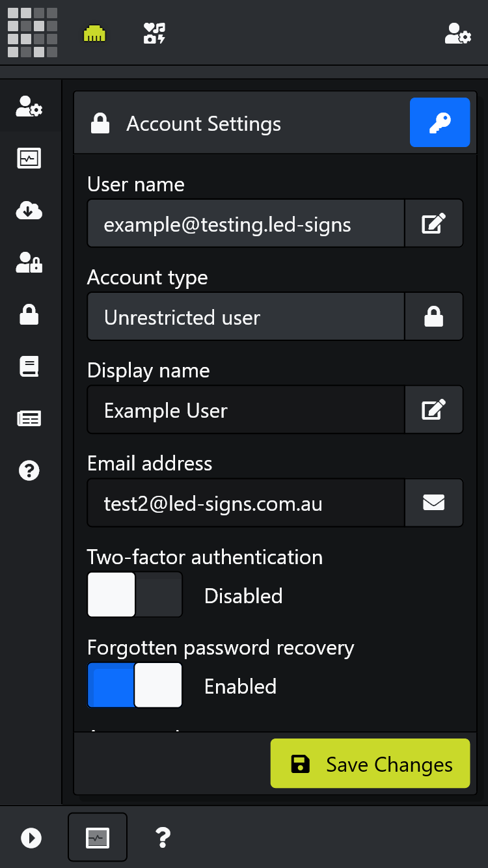This screenshot has width=488, height=868.
Task: Click the key icon in Account Settings header
Action: [x=440, y=122]
